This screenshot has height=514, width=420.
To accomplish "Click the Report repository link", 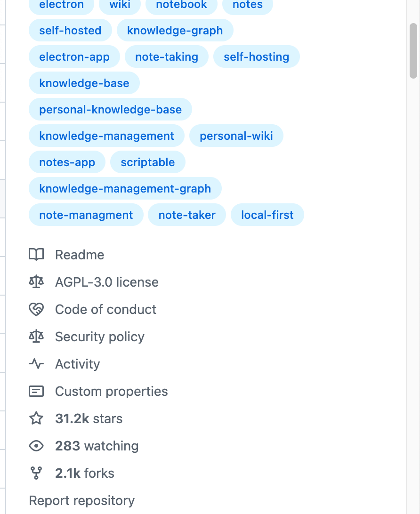I will pos(82,500).
